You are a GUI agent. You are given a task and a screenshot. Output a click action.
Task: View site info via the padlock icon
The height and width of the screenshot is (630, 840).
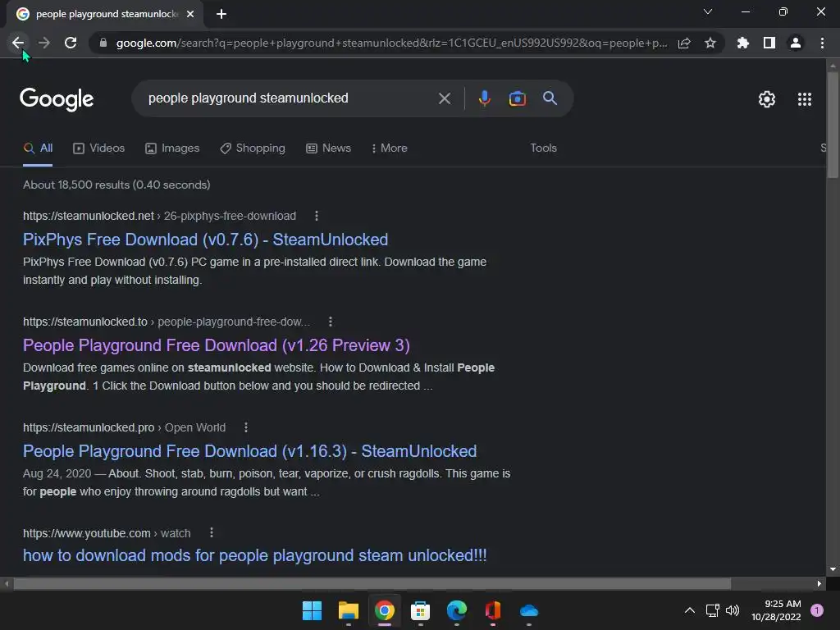[x=103, y=43]
